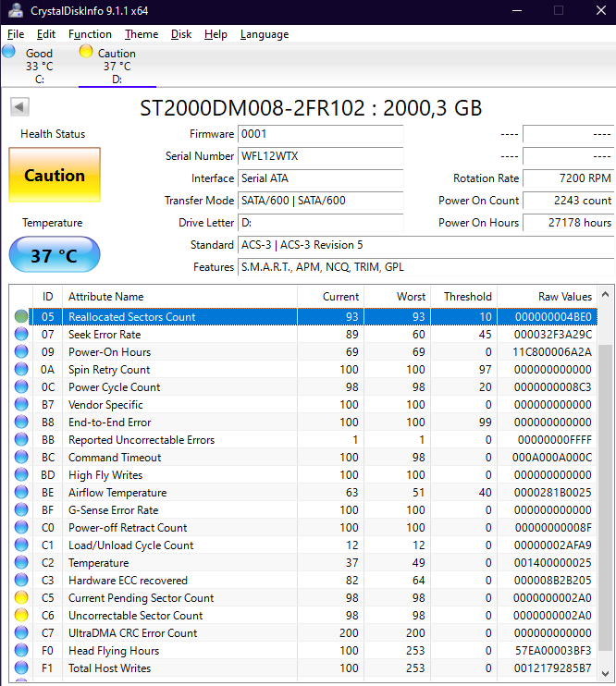Click status orb of Vendor Specific row
The image size is (616, 686).
pyautogui.click(x=21, y=404)
